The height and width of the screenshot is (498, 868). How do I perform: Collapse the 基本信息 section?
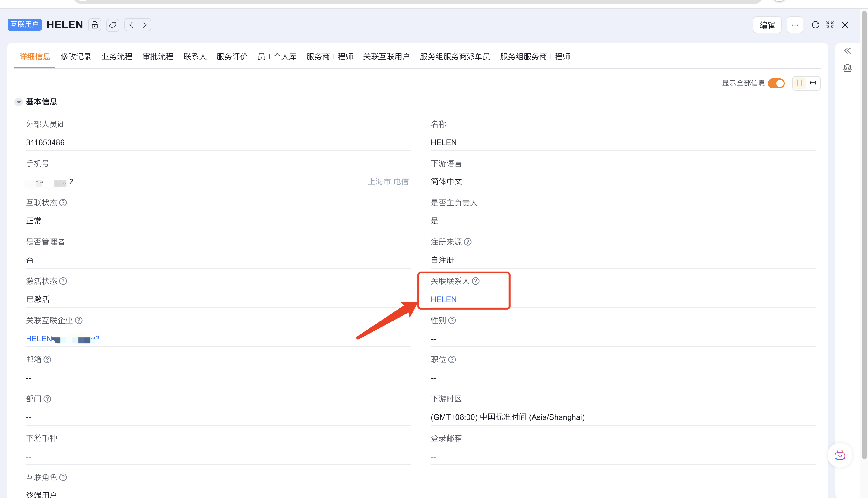(19, 102)
